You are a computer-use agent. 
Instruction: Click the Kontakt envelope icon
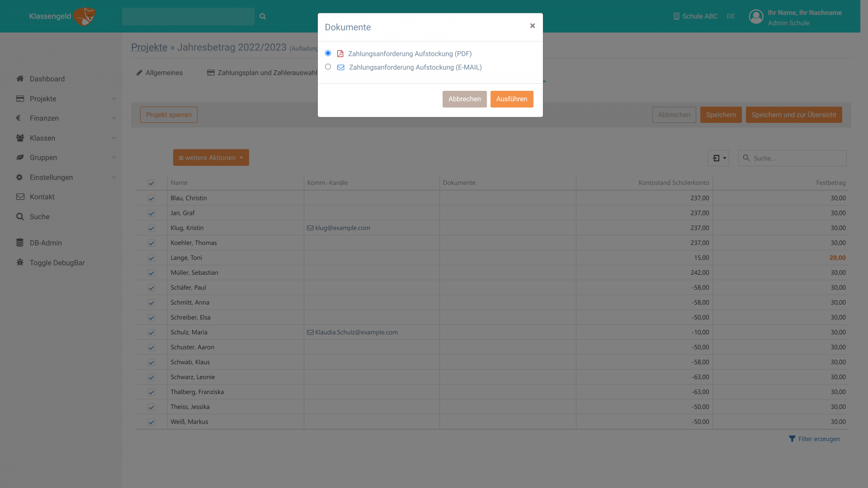(20, 197)
